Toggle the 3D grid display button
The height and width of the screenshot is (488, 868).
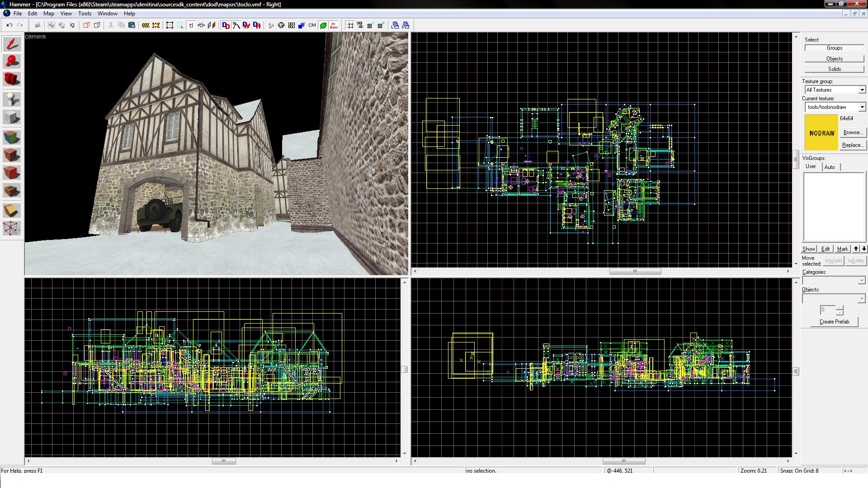coord(360,25)
